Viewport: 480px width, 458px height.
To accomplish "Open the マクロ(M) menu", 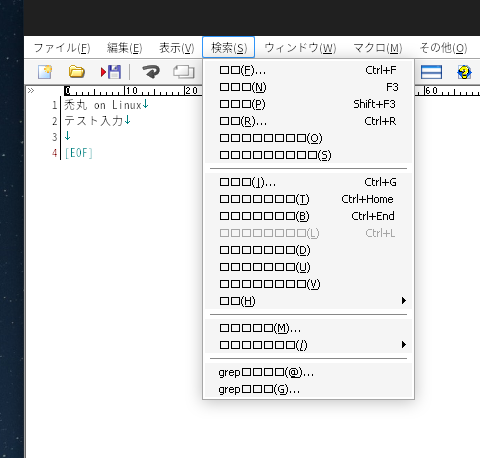I will (x=378, y=48).
